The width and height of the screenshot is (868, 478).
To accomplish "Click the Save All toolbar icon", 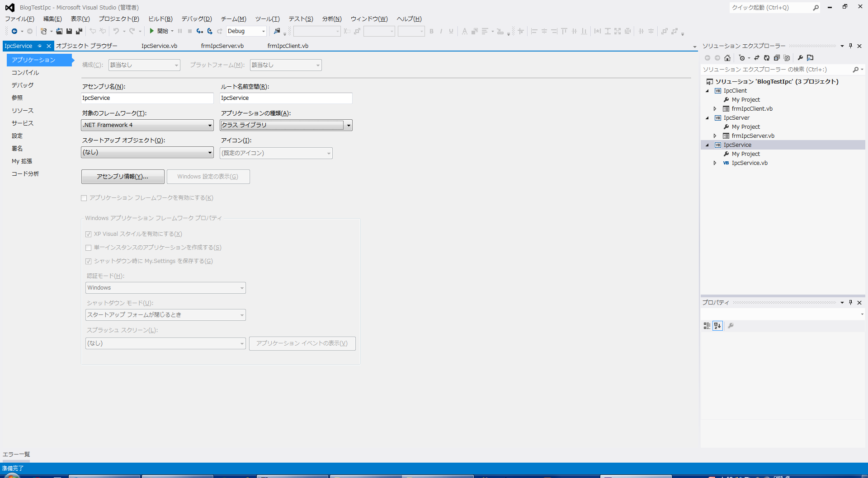I will [x=79, y=31].
